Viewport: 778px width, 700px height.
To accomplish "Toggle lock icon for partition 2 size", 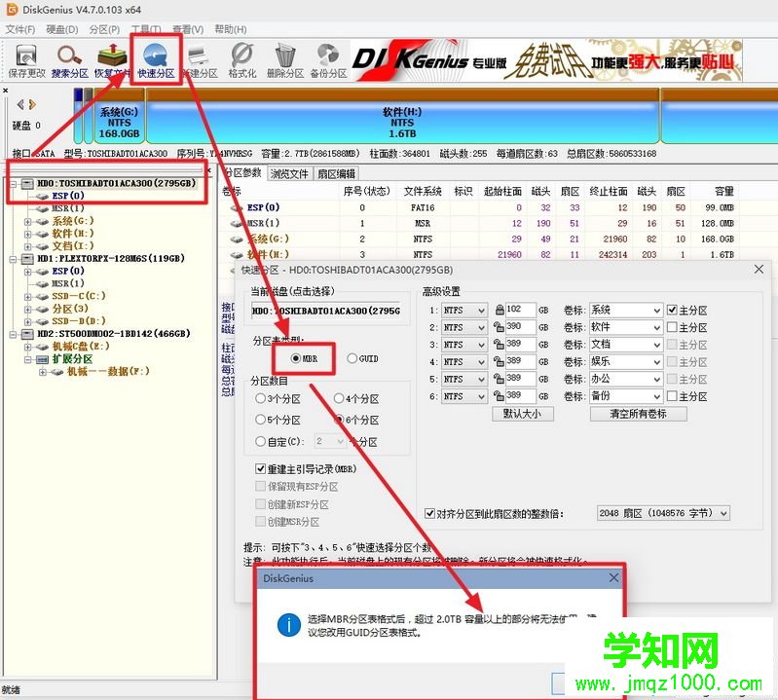I will pos(499,327).
